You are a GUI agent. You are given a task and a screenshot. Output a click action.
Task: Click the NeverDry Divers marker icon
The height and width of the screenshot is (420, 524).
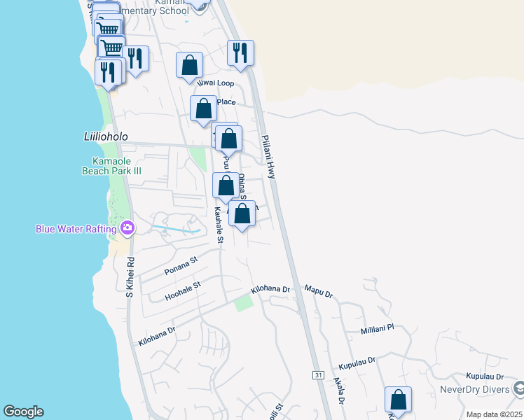(x=518, y=388)
